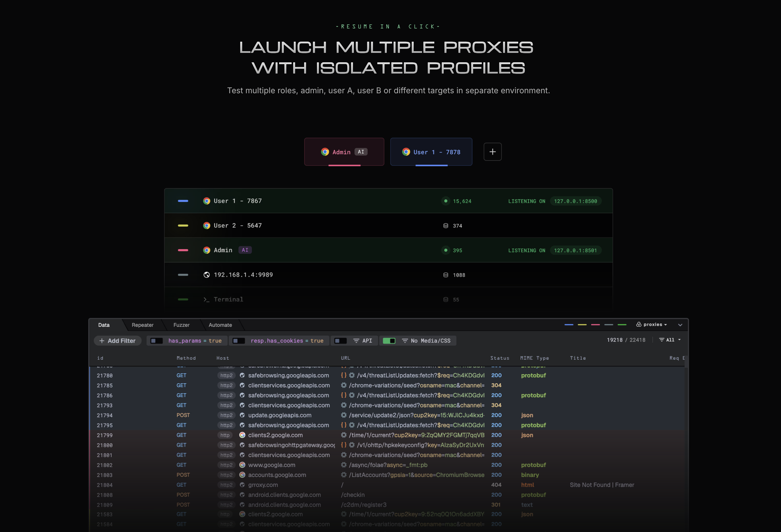Switch to the Repeater tab

pyautogui.click(x=142, y=325)
